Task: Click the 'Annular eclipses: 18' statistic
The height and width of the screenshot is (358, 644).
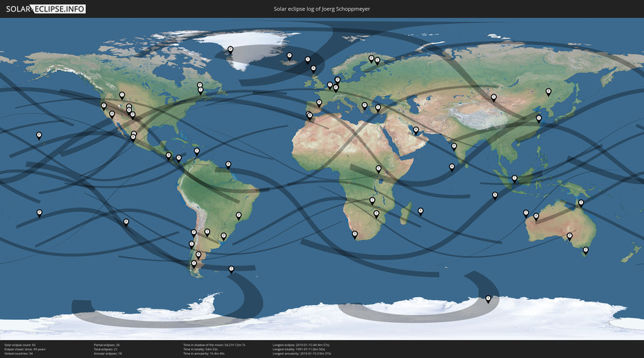Action: [x=107, y=354]
